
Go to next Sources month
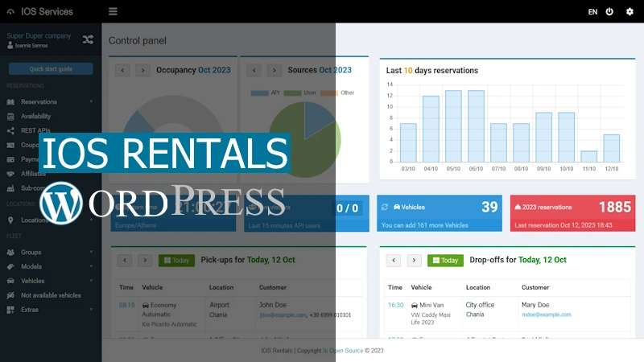pos(275,70)
